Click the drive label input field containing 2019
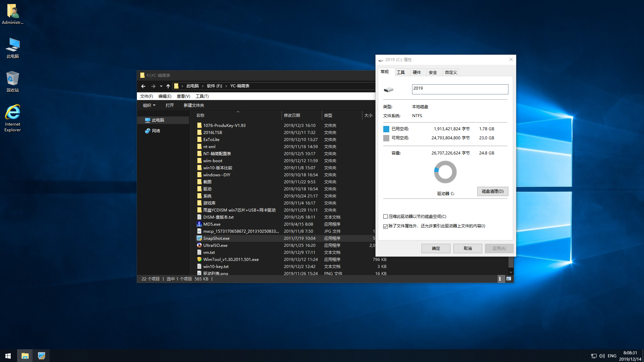The image size is (644, 362). tap(460, 89)
